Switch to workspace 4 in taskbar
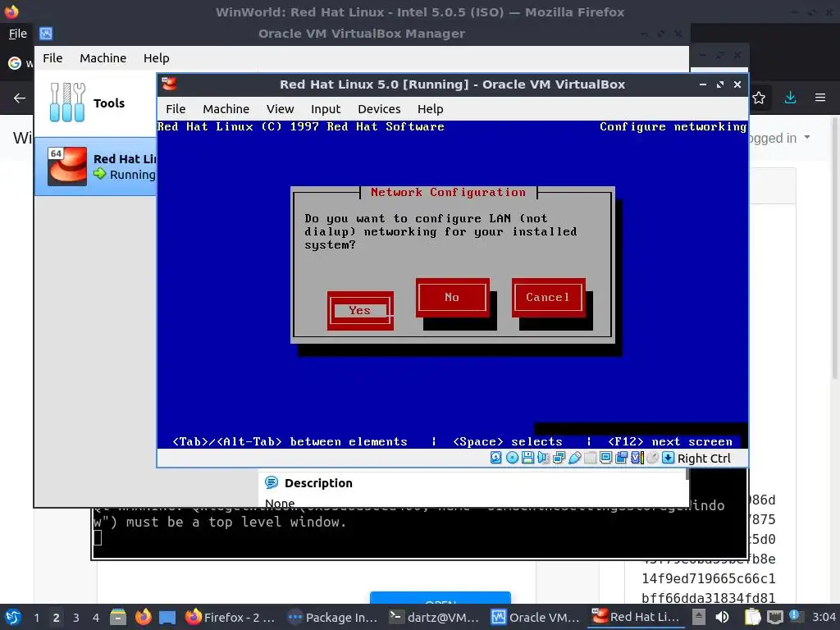Image resolution: width=840 pixels, height=630 pixels. point(96,618)
